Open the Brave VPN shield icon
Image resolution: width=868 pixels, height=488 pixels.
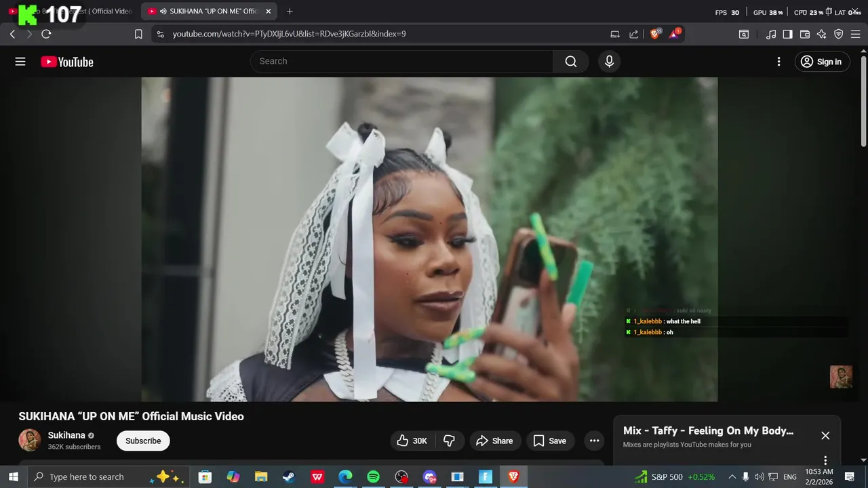(x=838, y=34)
